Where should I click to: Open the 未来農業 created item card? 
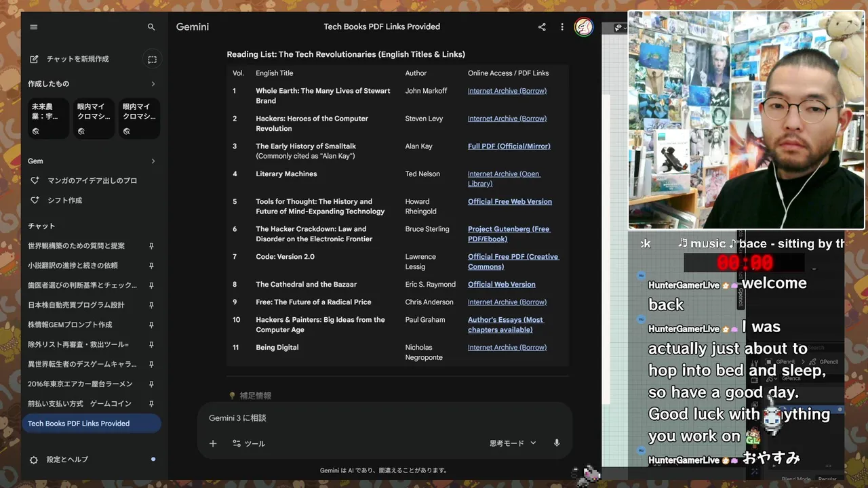49,119
